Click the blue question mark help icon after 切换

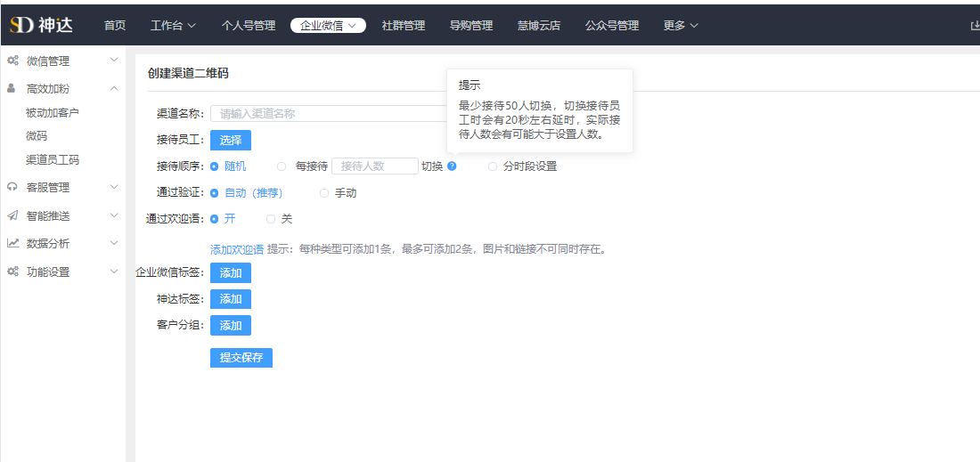(452, 166)
